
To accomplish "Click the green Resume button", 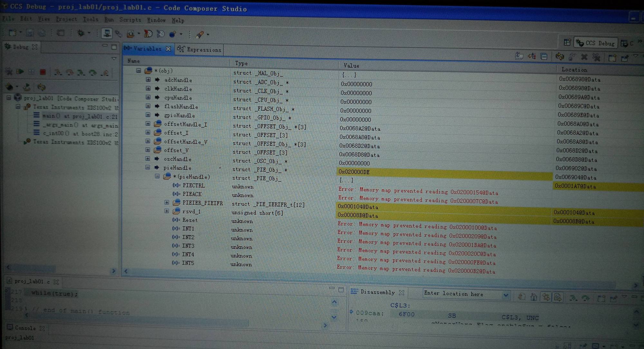I will click(20, 72).
